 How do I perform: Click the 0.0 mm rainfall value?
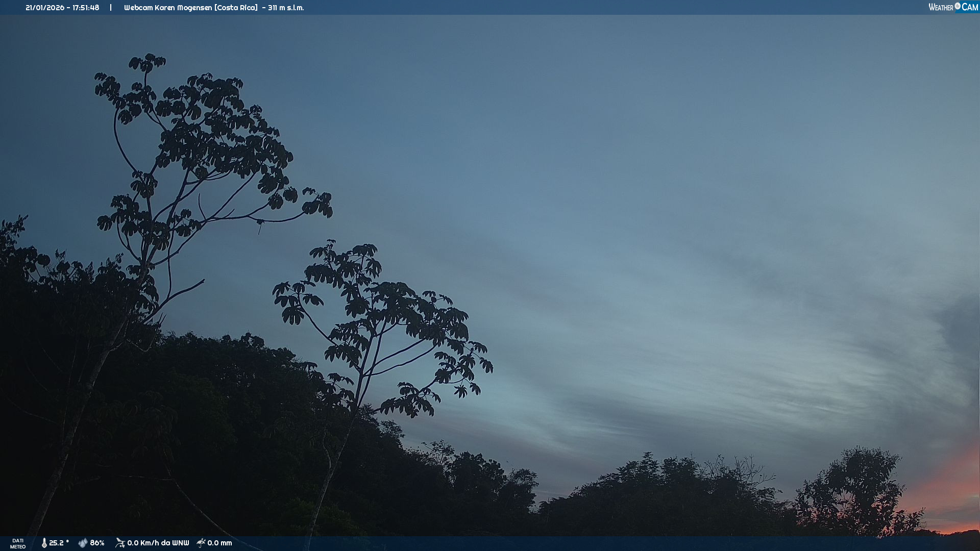pyautogui.click(x=219, y=543)
